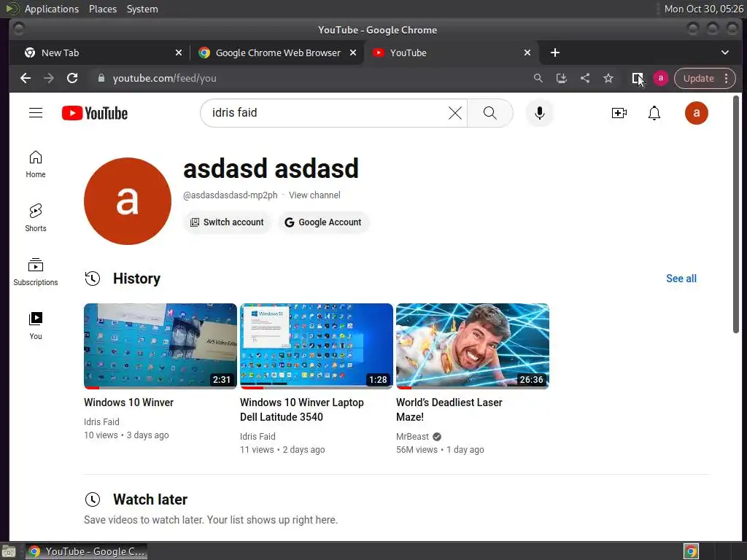The width and height of the screenshot is (747, 560).
Task: Click the Chrome icon in bottom-right workspace switcher
Action: pos(691,551)
